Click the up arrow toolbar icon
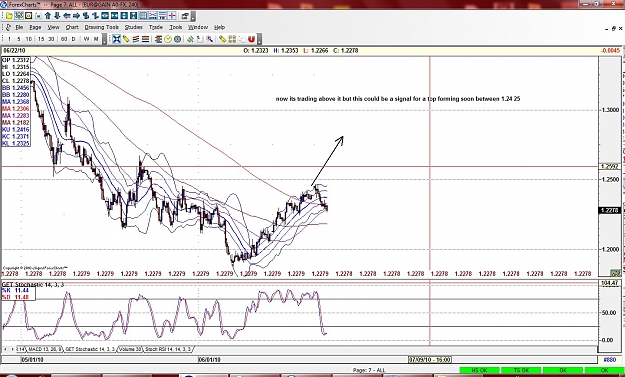This screenshot has height=377, width=625. 48,16
